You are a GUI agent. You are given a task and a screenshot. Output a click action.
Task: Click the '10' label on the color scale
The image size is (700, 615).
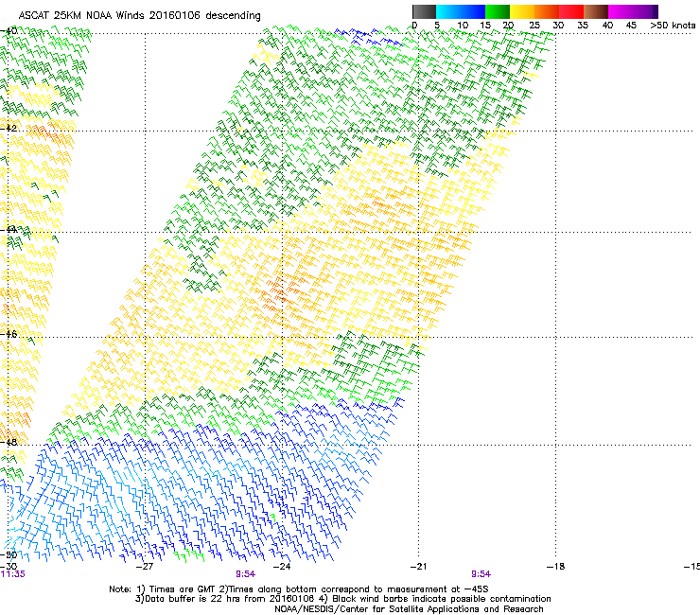[463, 25]
